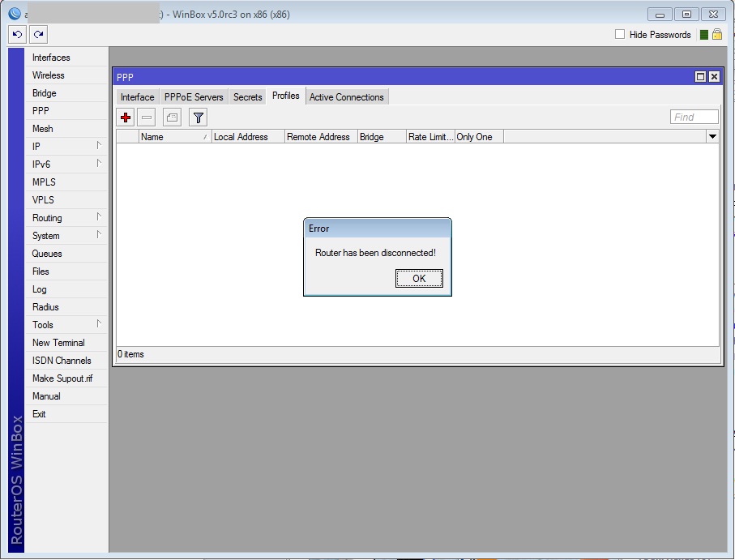Sort by Remote Address column header

(x=321, y=137)
